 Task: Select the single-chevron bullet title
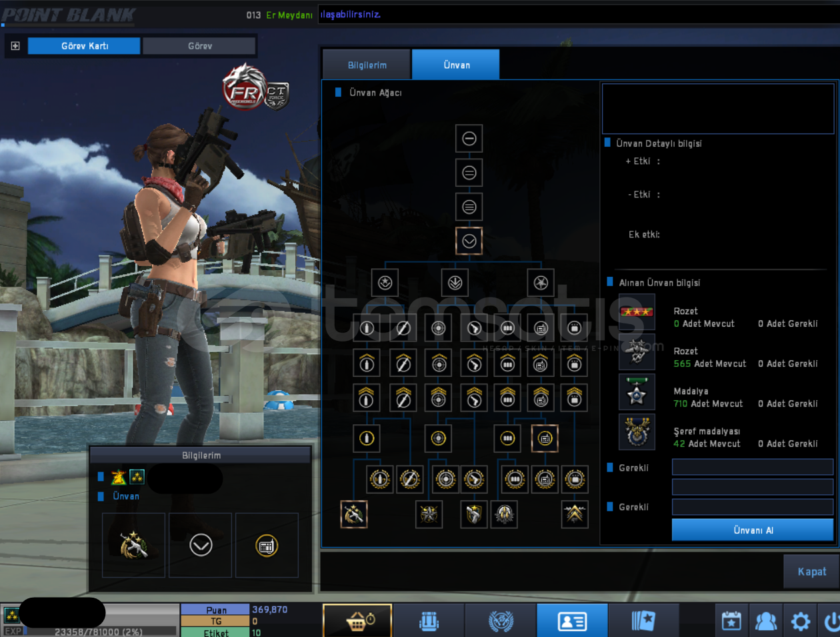(x=367, y=363)
